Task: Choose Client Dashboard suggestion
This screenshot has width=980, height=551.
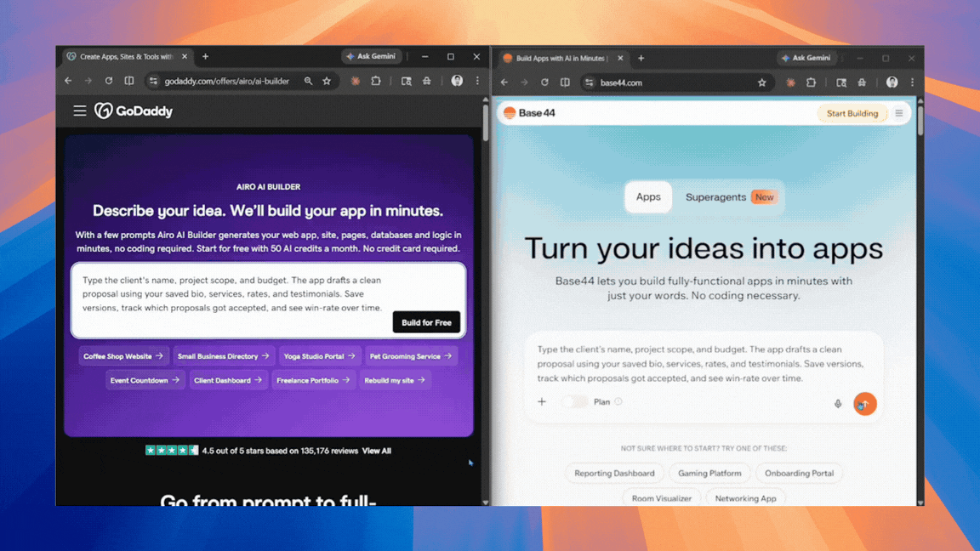Action: 228,380
